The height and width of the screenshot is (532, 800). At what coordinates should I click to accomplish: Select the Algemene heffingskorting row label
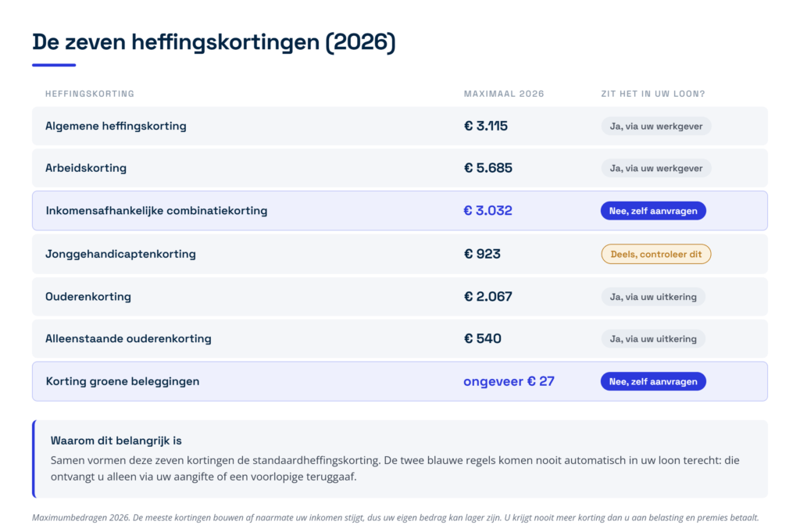[x=116, y=126]
